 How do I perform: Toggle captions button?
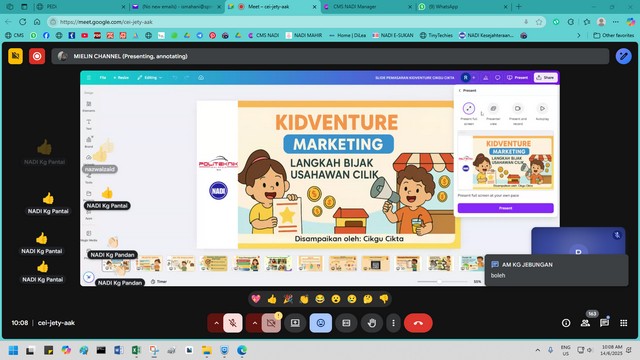click(346, 323)
